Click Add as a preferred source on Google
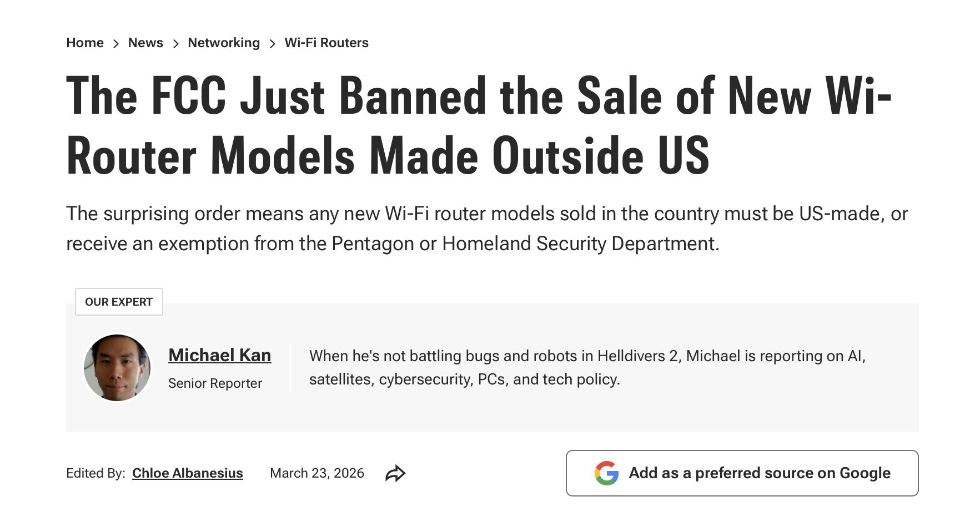The height and width of the screenshot is (527, 980). tap(742, 473)
